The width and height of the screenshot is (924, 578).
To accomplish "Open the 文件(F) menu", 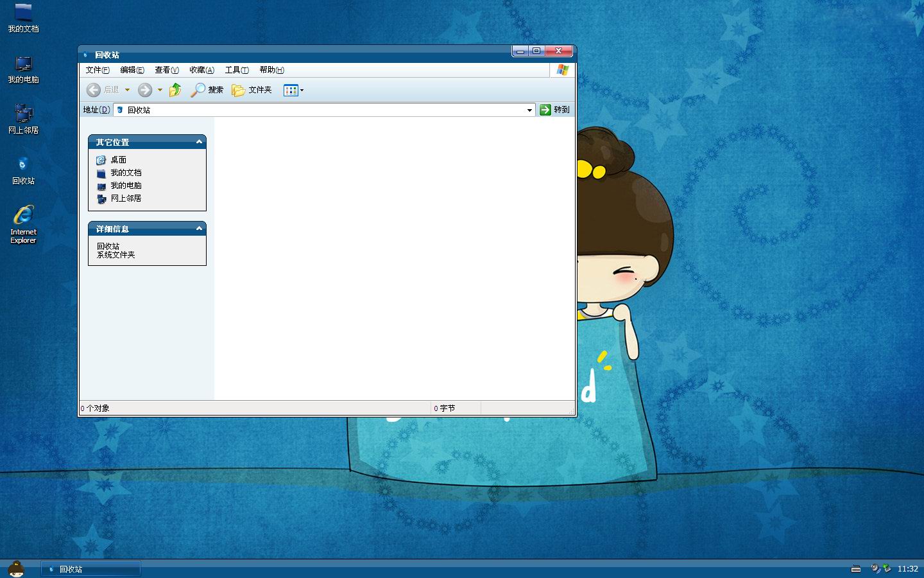I will (x=98, y=70).
